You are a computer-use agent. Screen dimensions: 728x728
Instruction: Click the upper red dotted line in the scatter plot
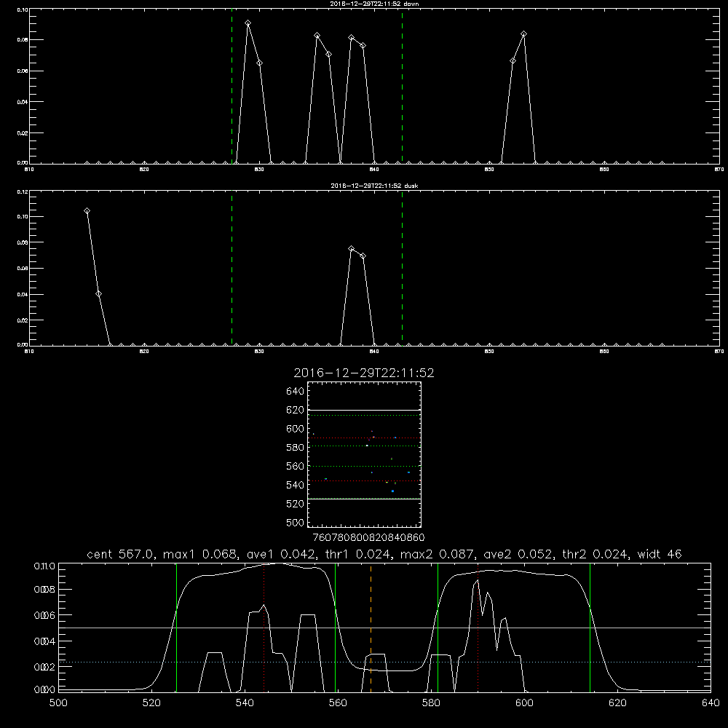pyautogui.click(x=364, y=438)
